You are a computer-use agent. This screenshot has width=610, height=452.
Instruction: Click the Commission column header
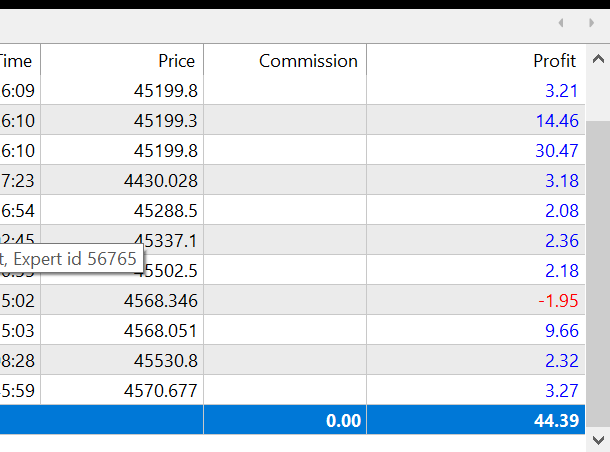point(308,61)
